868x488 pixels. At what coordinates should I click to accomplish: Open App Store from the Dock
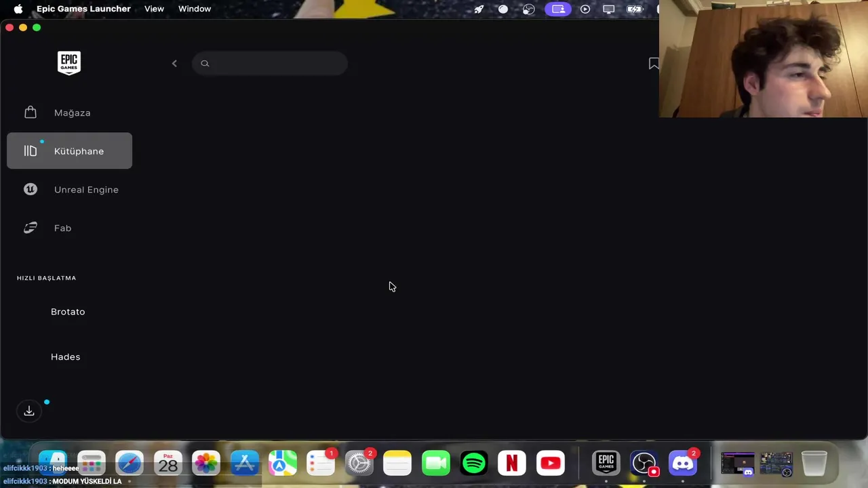click(245, 464)
